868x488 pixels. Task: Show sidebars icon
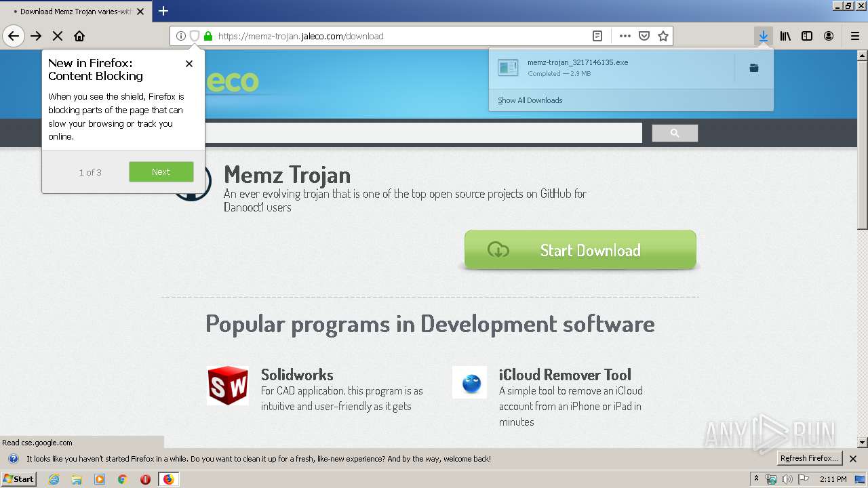pos(807,36)
